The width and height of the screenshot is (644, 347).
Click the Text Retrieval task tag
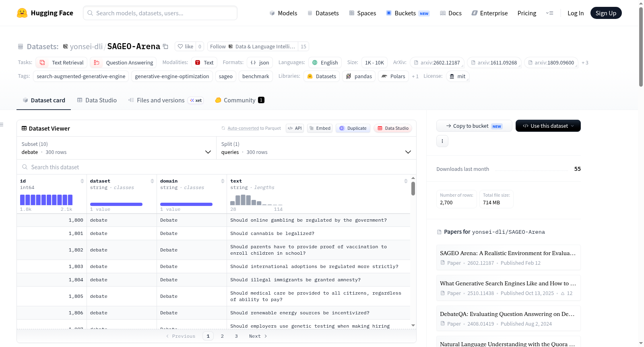62,62
